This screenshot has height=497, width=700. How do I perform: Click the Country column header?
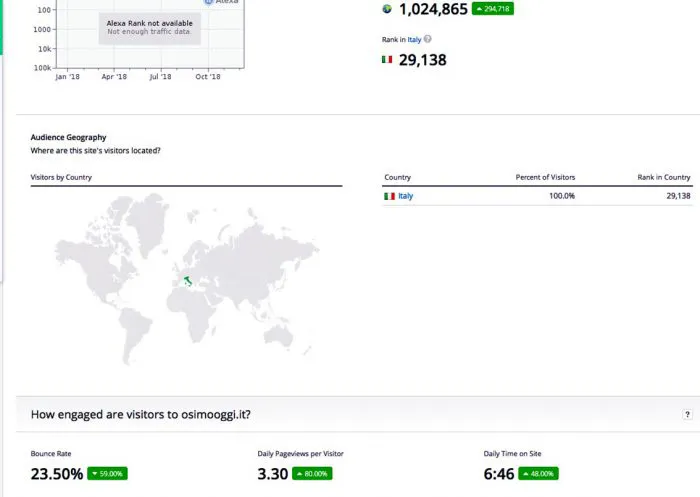pyautogui.click(x=397, y=177)
